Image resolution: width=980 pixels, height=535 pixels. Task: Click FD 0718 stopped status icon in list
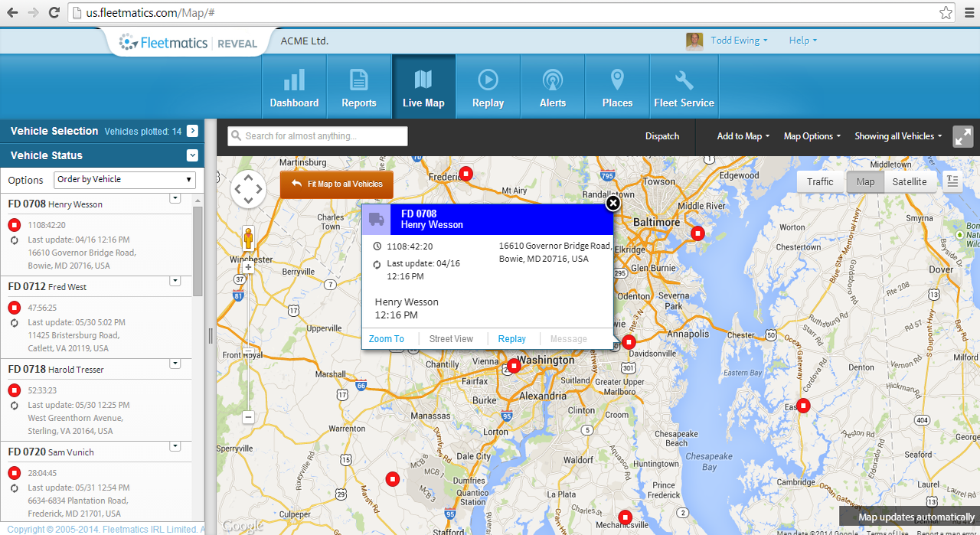click(x=15, y=390)
